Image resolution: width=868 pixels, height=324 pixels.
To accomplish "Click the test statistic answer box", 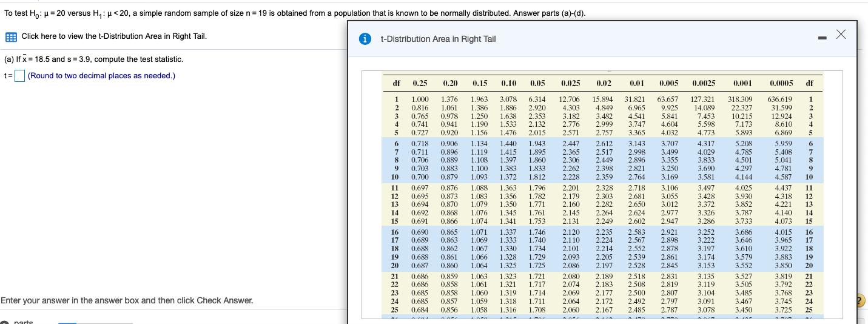I will pyautogui.click(x=19, y=76).
